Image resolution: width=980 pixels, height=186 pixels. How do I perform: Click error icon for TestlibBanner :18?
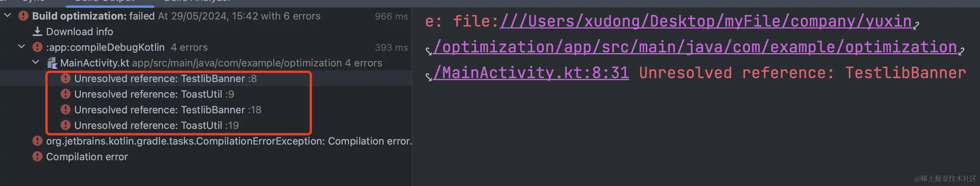[x=66, y=110]
